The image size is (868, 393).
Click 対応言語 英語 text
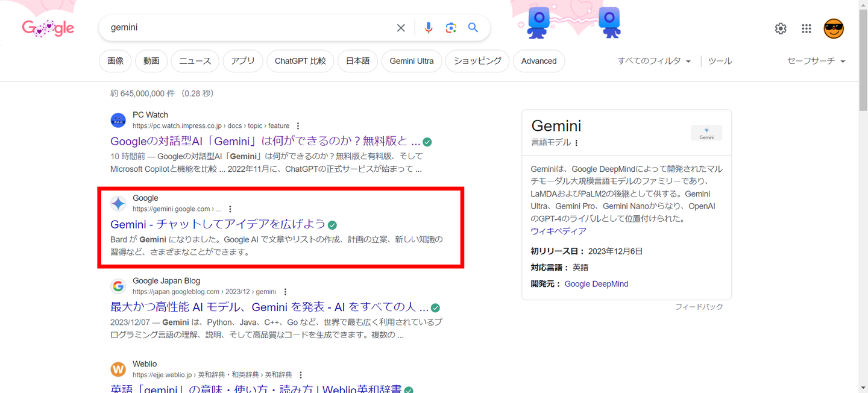coord(559,268)
